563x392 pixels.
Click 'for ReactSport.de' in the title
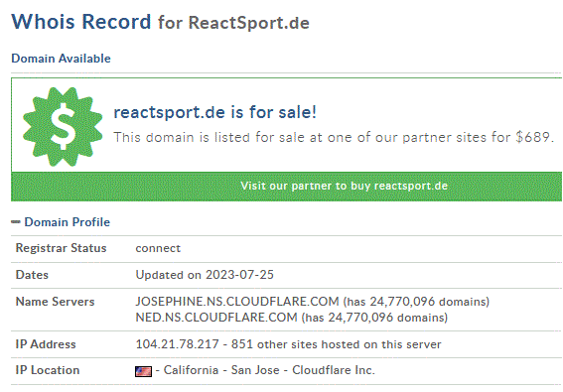233,23
